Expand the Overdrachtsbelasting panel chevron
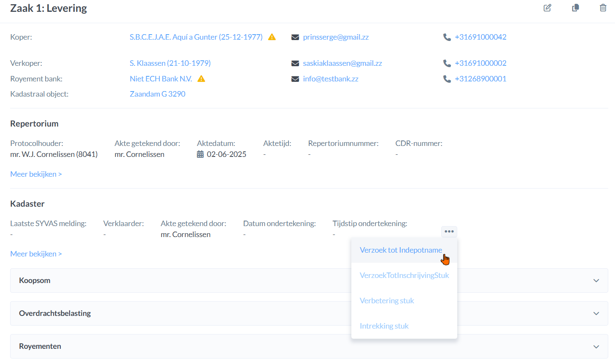This screenshot has height=364, width=615. point(596,313)
